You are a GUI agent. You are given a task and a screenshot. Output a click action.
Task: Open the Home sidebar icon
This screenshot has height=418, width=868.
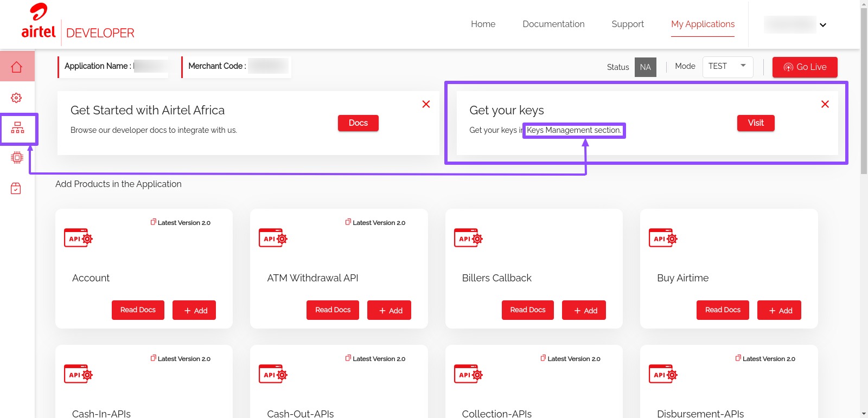17,67
